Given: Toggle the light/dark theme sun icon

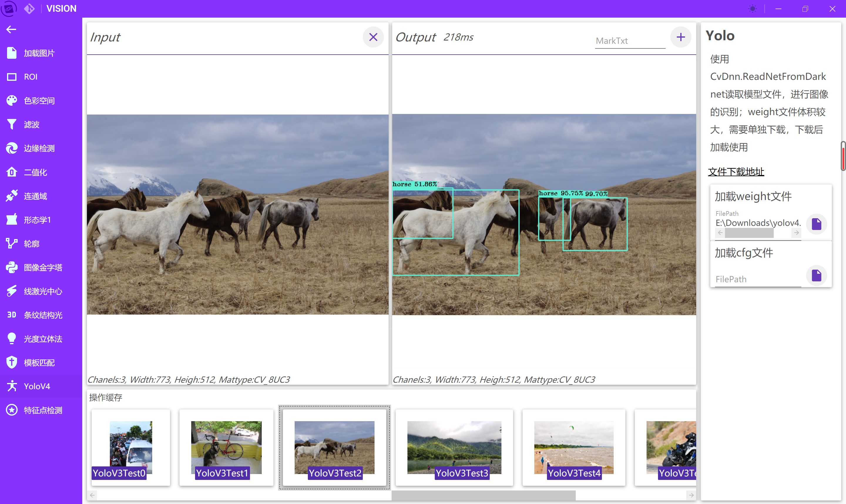Looking at the screenshot, I should (x=752, y=9).
